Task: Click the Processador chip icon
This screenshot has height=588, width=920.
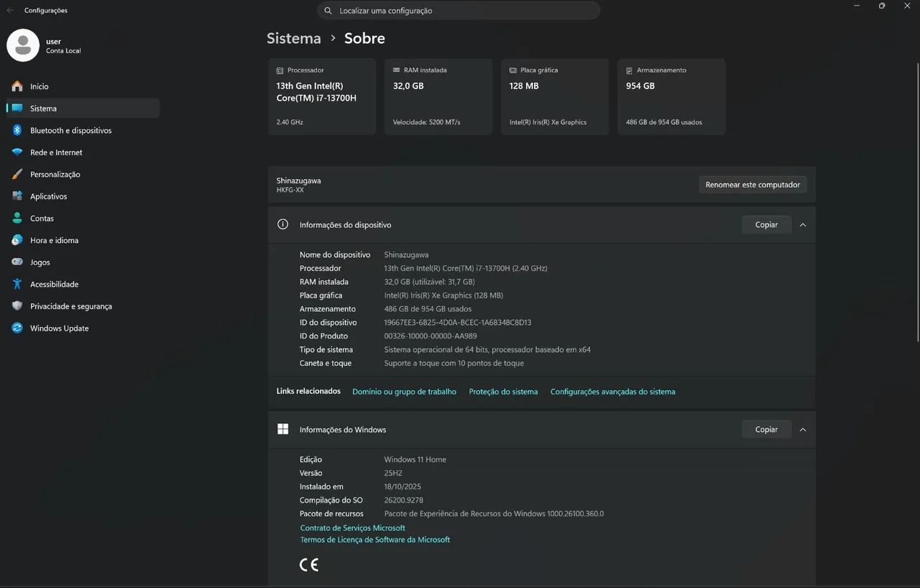Action: pyautogui.click(x=280, y=70)
